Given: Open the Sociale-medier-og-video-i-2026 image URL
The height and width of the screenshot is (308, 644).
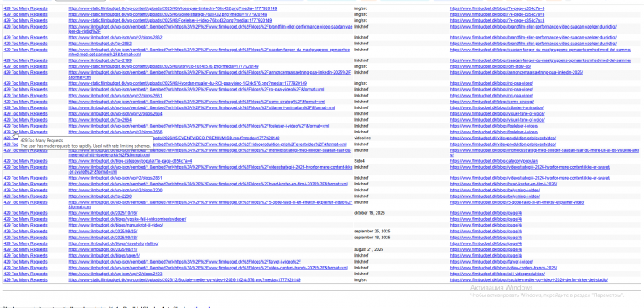Looking at the screenshot, I should 184,280.
